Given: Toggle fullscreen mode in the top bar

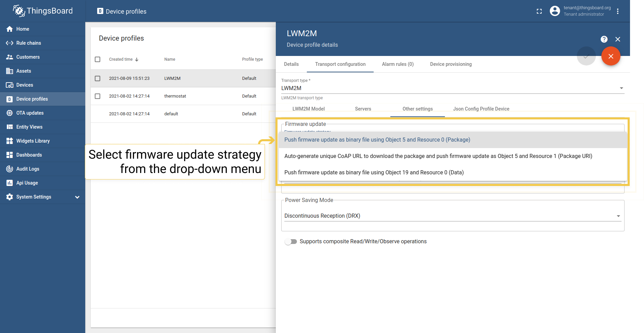Looking at the screenshot, I should (539, 11).
